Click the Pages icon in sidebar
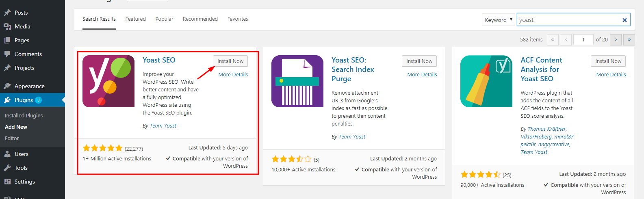The image size is (644, 199). 7,40
